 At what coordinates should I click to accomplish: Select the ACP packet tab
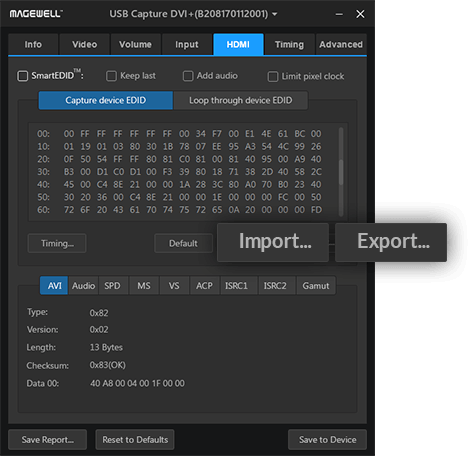click(205, 285)
